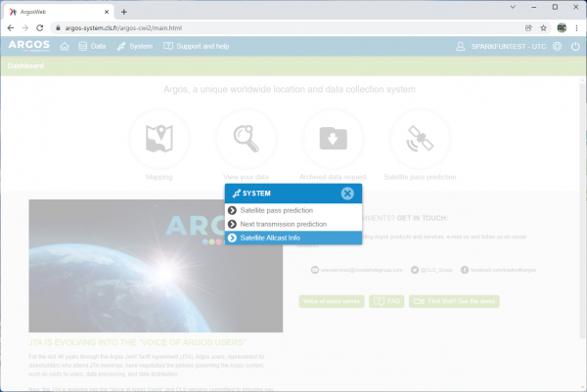The width and height of the screenshot is (587, 392).
Task: Click the @CLS_Group Twitter link
Action: [x=436, y=270]
